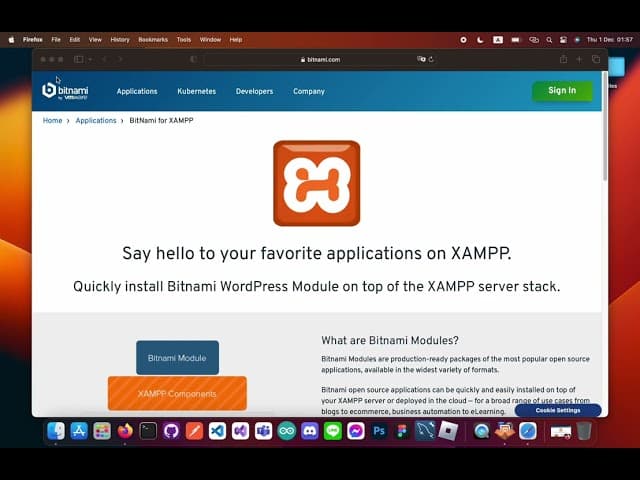Open the Company nav menu
This screenshot has height=480, width=640.
[309, 91]
